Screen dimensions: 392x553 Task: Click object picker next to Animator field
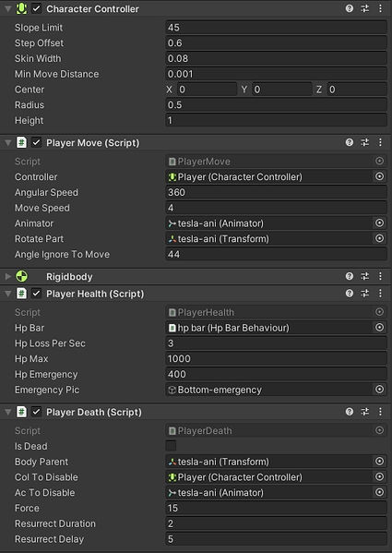click(x=379, y=222)
